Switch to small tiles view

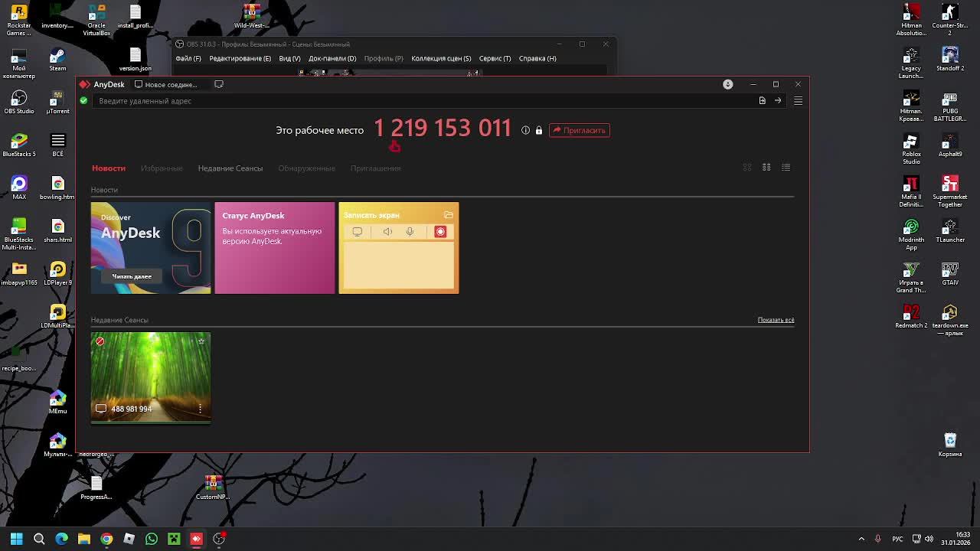tap(766, 168)
